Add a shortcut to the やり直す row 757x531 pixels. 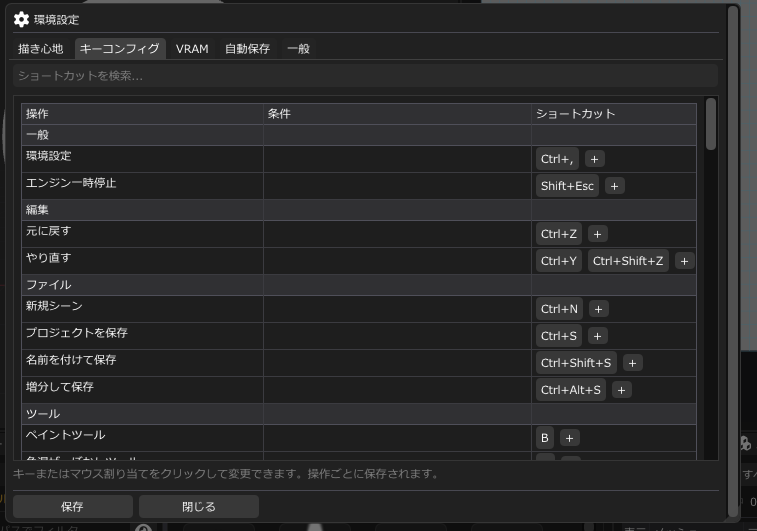point(684,261)
